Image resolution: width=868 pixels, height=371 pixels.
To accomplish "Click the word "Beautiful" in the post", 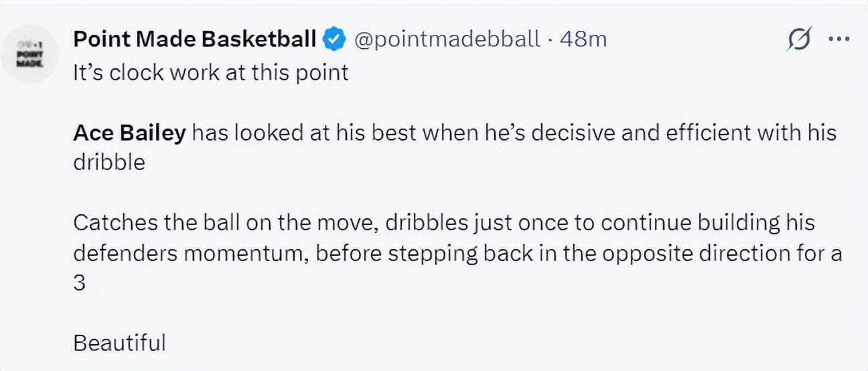I will coord(119,343).
